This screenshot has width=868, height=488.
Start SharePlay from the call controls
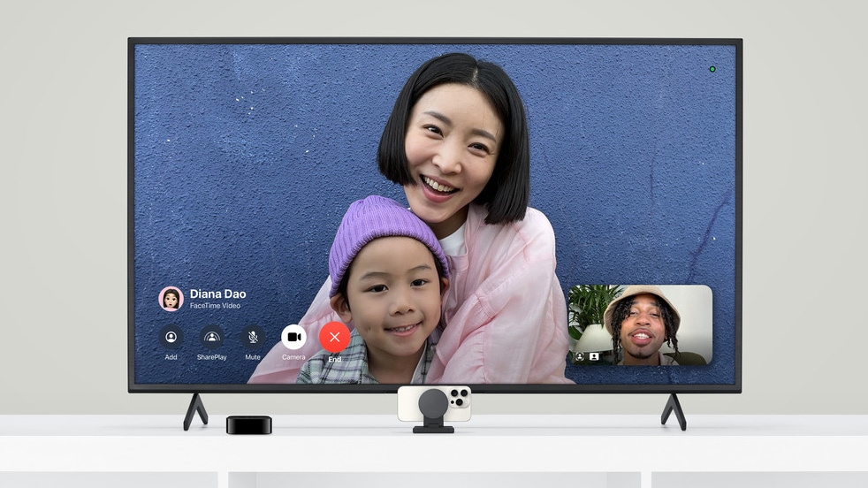211,337
